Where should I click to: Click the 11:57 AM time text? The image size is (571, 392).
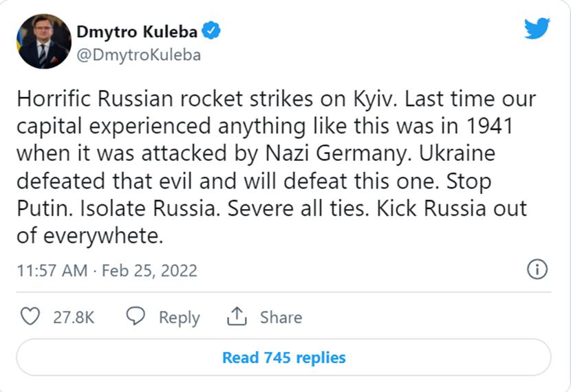52,270
